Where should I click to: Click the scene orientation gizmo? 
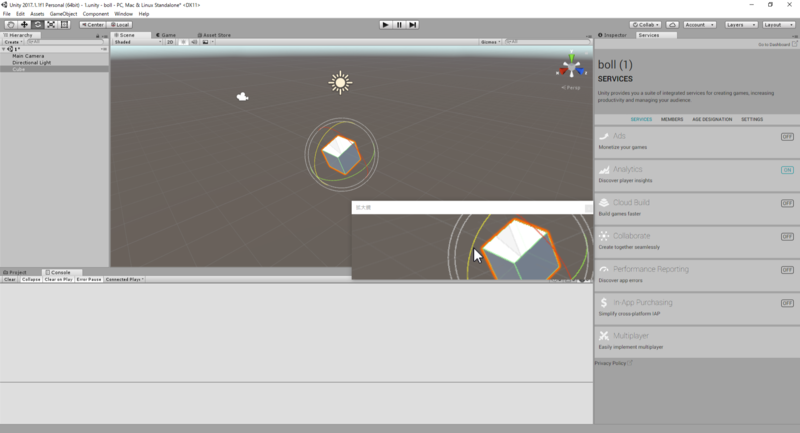click(571, 66)
